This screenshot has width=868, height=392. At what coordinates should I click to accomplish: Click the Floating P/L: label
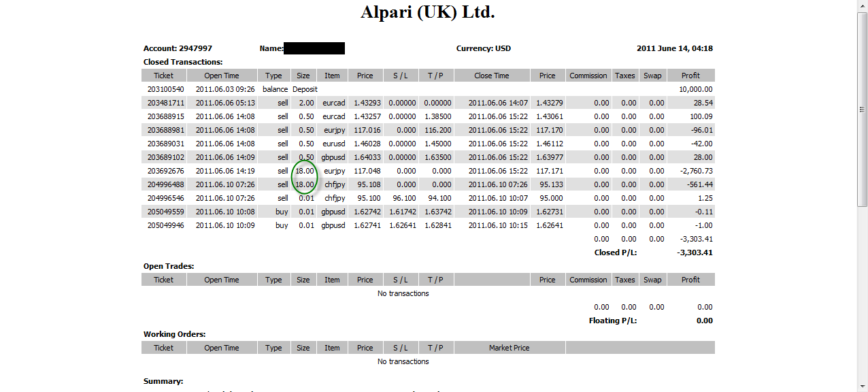613,321
